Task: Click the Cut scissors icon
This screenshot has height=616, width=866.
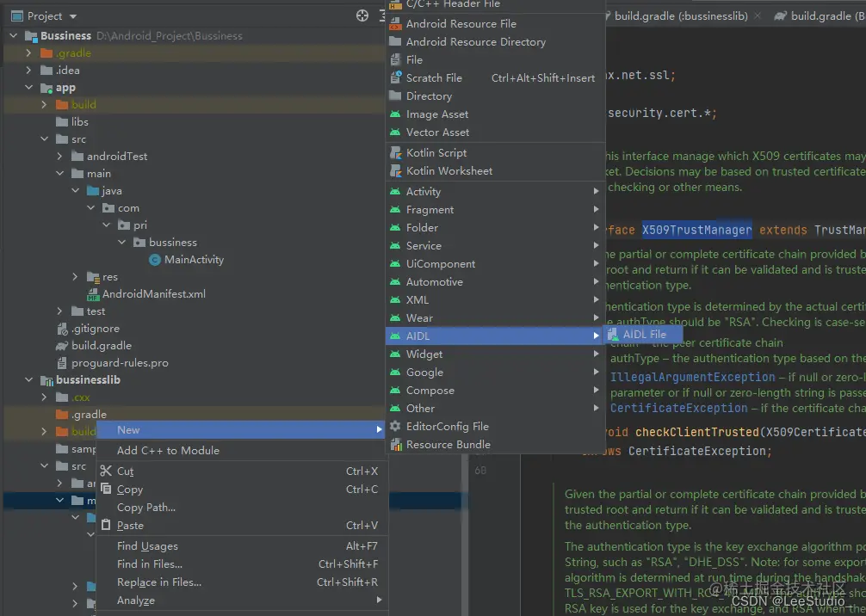Action: (106, 471)
